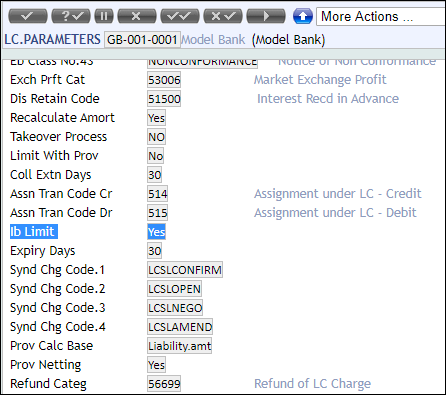This screenshot has height=395, width=446.
Task: Click the Exch Prft Cat 53006 field
Action: tap(164, 80)
